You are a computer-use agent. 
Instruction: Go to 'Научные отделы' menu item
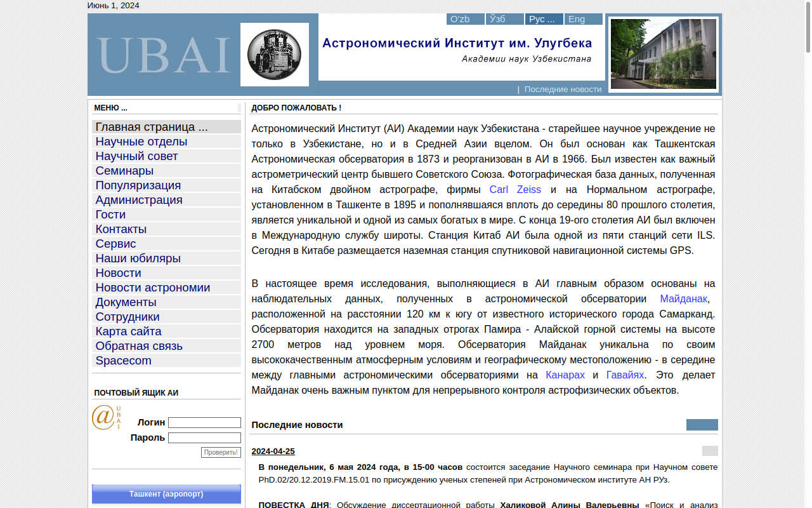point(166,142)
